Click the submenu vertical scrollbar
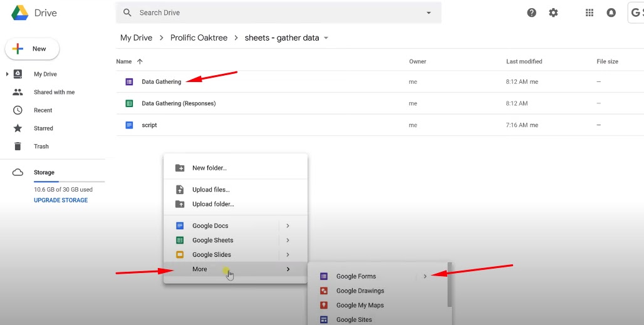This screenshot has width=644, height=325. (449, 284)
